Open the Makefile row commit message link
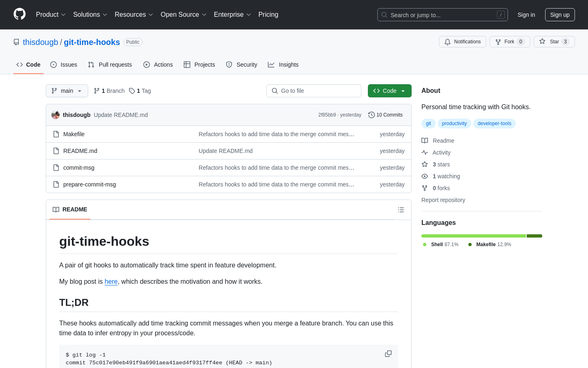The image size is (588, 368). [276, 134]
